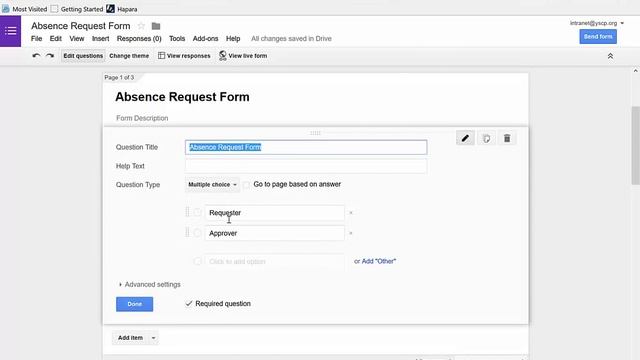640x360 pixels.
Task: Redo the last action
Action: (50, 56)
